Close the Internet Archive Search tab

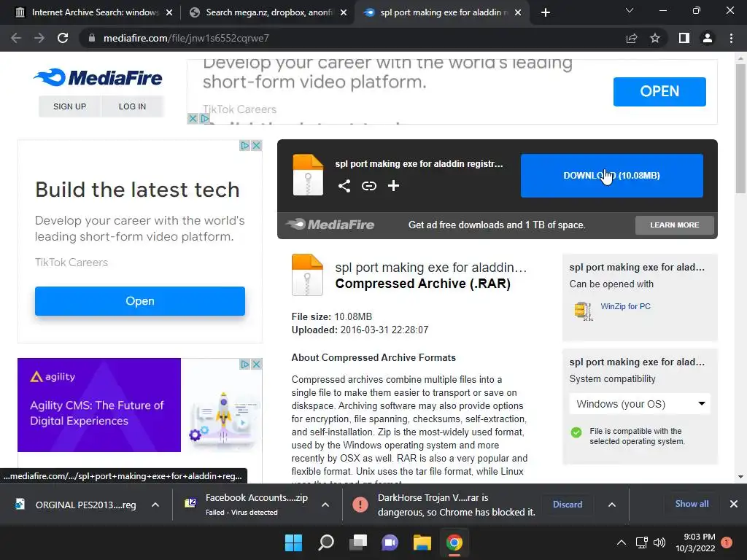[169, 13]
